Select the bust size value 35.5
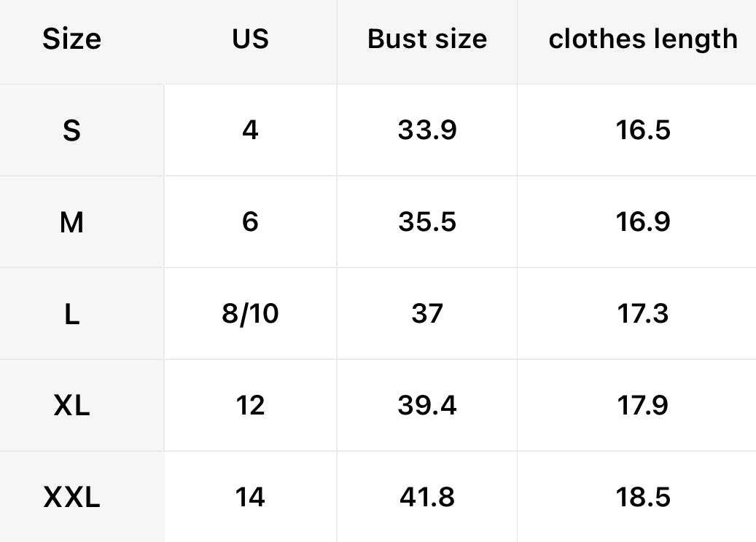Image resolution: width=756 pixels, height=542 pixels. (426, 222)
